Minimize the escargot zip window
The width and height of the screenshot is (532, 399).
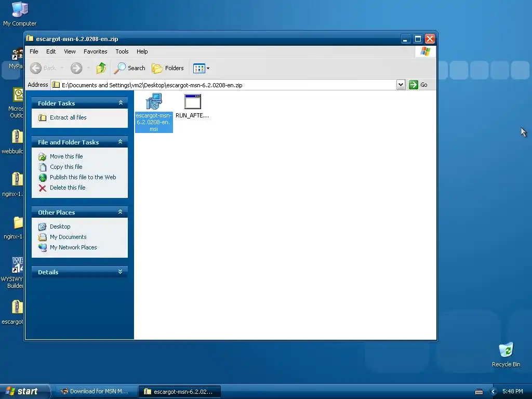[405, 38]
